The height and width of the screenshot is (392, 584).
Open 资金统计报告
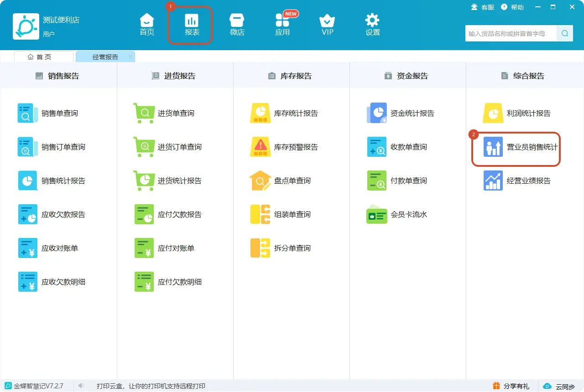coord(400,113)
